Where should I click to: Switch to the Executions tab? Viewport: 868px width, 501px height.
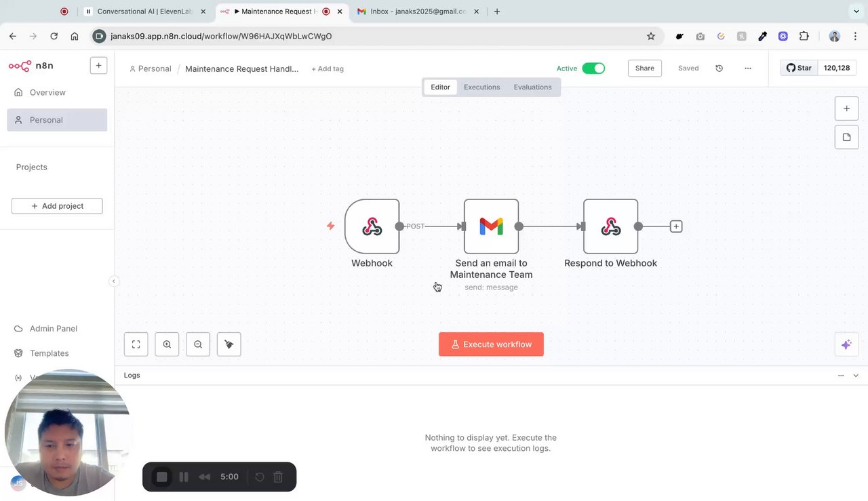point(481,87)
